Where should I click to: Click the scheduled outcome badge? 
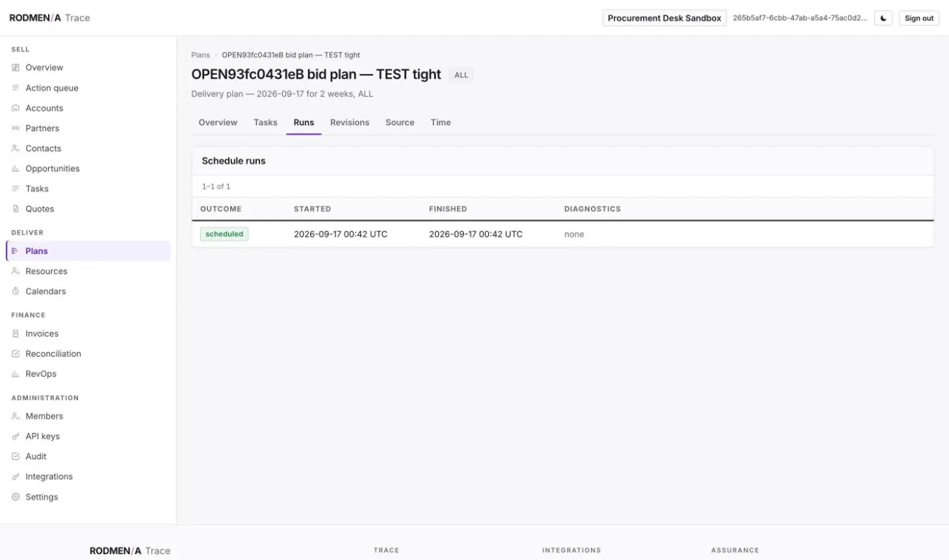click(224, 234)
